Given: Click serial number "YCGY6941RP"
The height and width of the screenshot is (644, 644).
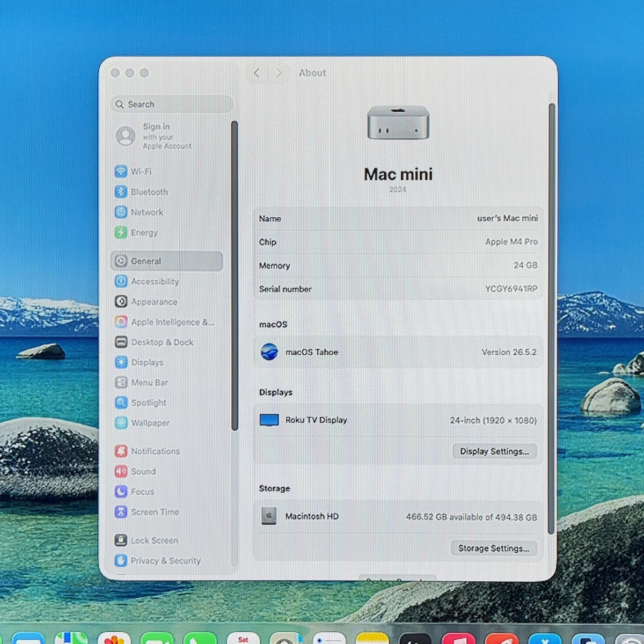Looking at the screenshot, I should pyautogui.click(x=511, y=289).
